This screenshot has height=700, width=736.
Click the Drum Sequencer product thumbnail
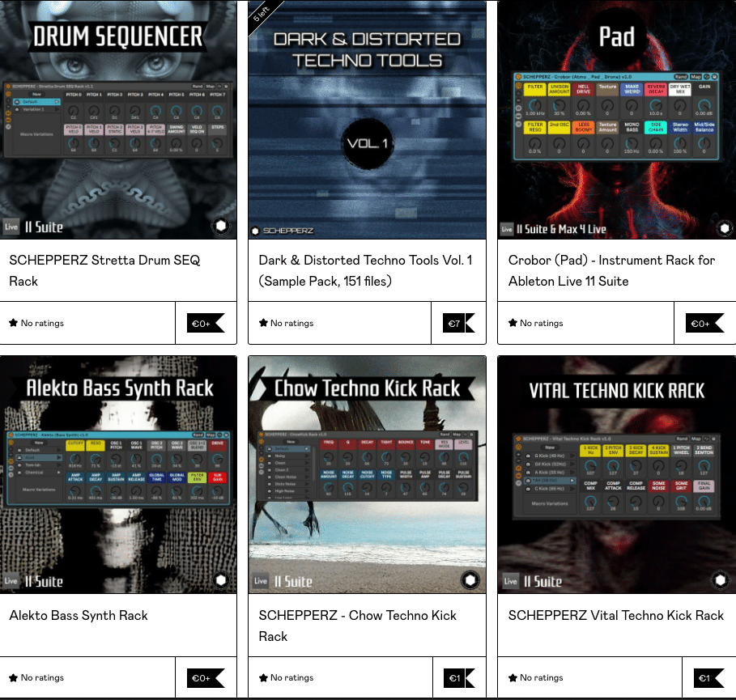(118, 120)
